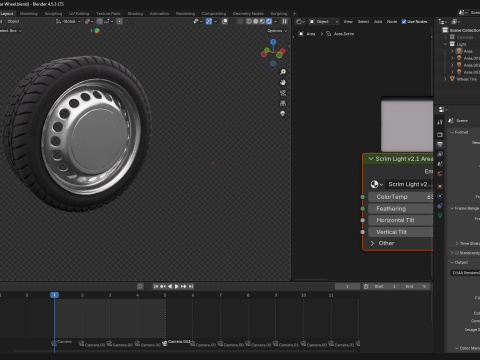This screenshot has width=480, height=360.
Task: Open node editor Node menu
Action: click(x=392, y=22)
